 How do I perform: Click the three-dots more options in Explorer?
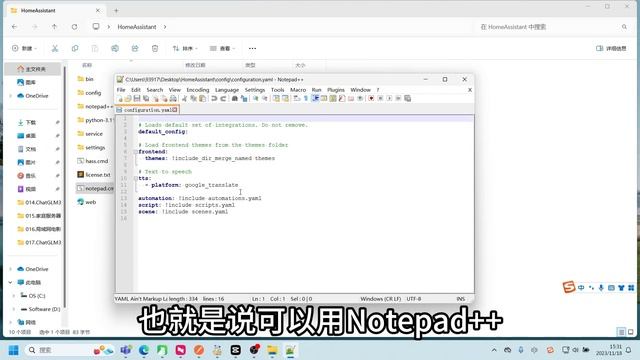[x=252, y=48]
